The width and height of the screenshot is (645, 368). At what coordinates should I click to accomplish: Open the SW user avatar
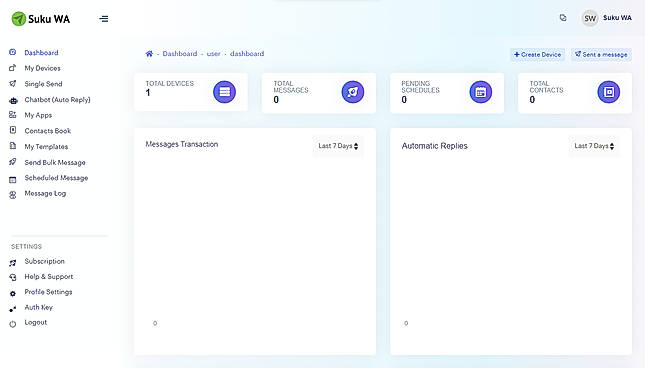590,18
